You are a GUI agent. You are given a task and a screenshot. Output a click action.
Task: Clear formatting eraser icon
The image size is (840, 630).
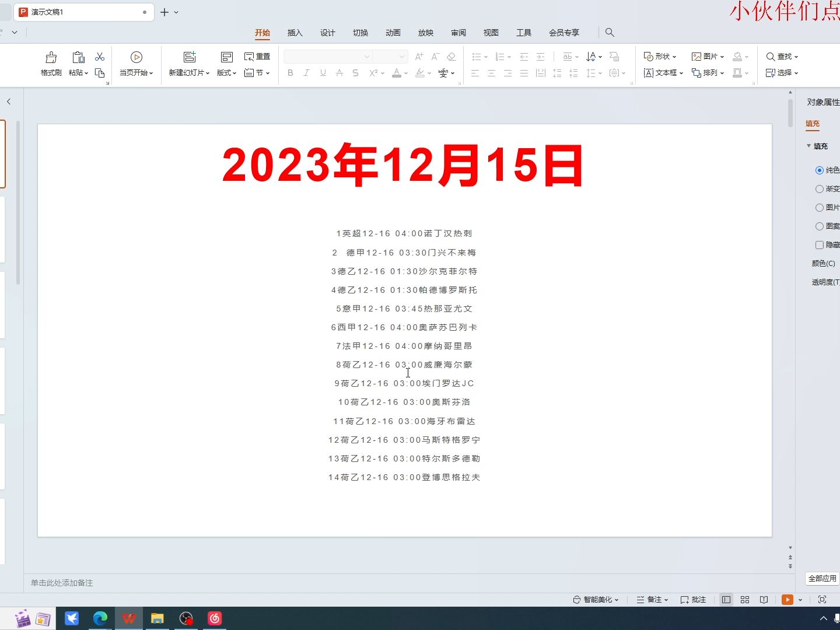click(x=451, y=57)
